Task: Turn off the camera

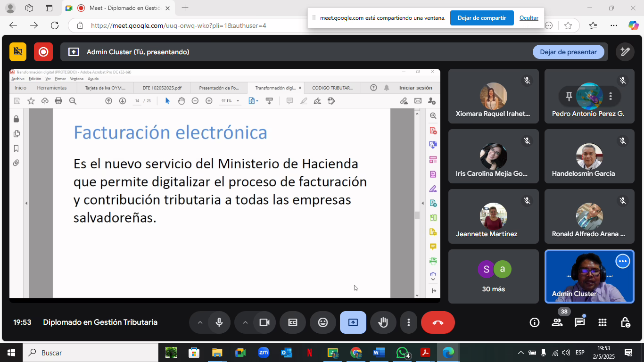Action: pos(264,322)
